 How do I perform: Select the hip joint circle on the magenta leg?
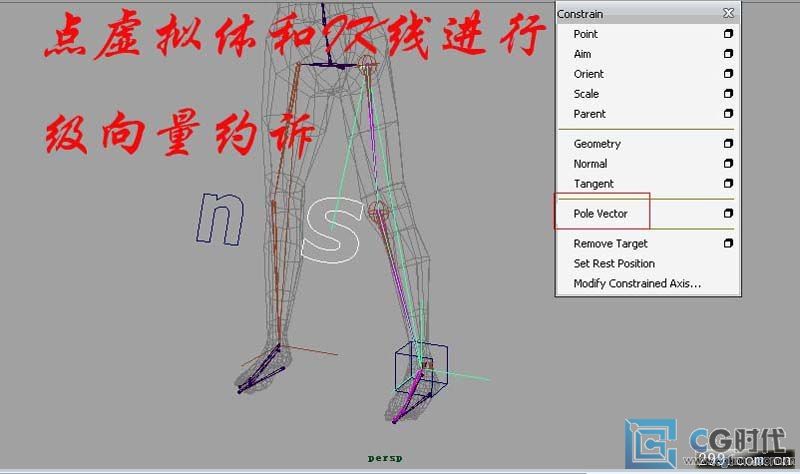coord(366,66)
